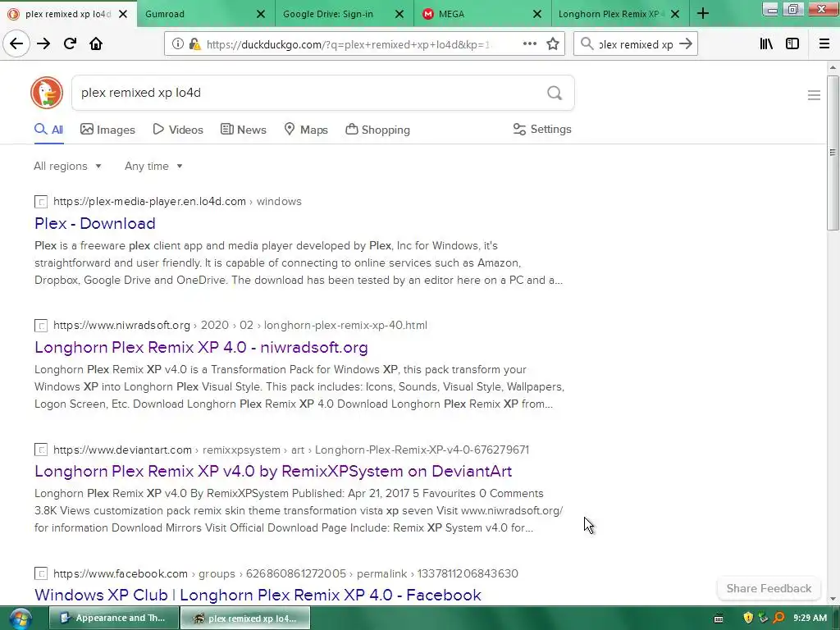
Task: Close the Gumroad tab
Action: point(260,14)
